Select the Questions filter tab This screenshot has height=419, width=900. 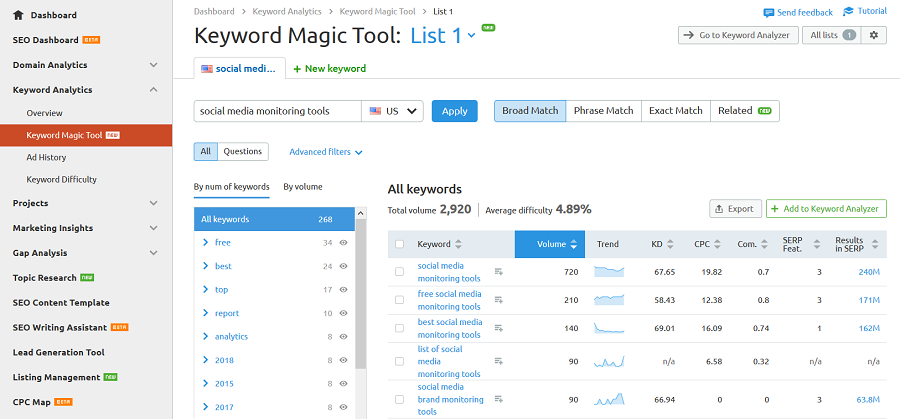pyautogui.click(x=243, y=152)
